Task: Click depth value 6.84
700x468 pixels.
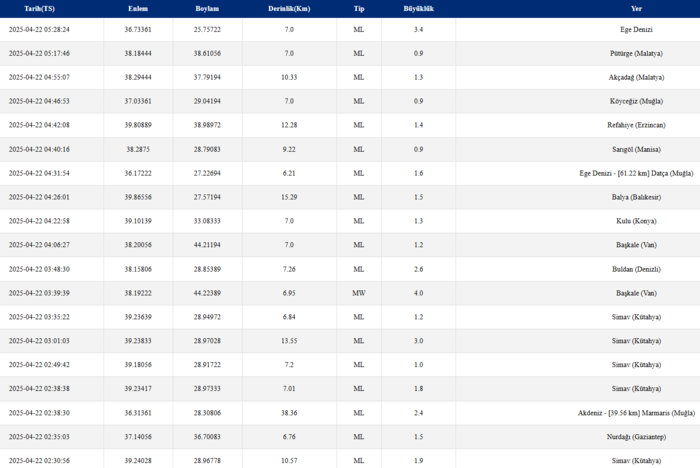Action: point(289,317)
